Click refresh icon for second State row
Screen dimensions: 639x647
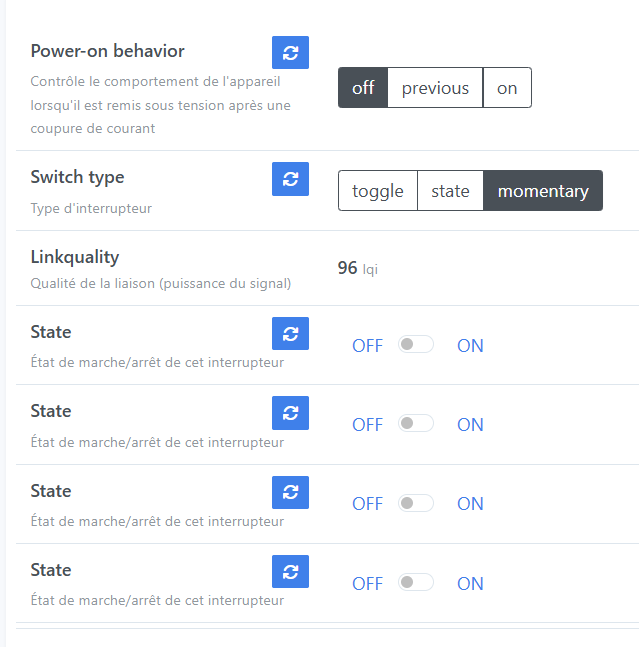[290, 412]
